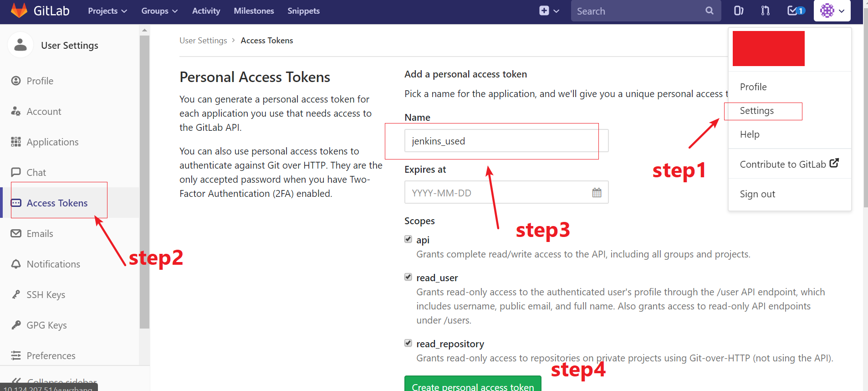Click the Emails envelope icon in sidebar
Screen dimensions: 868x391
pyautogui.click(x=16, y=234)
